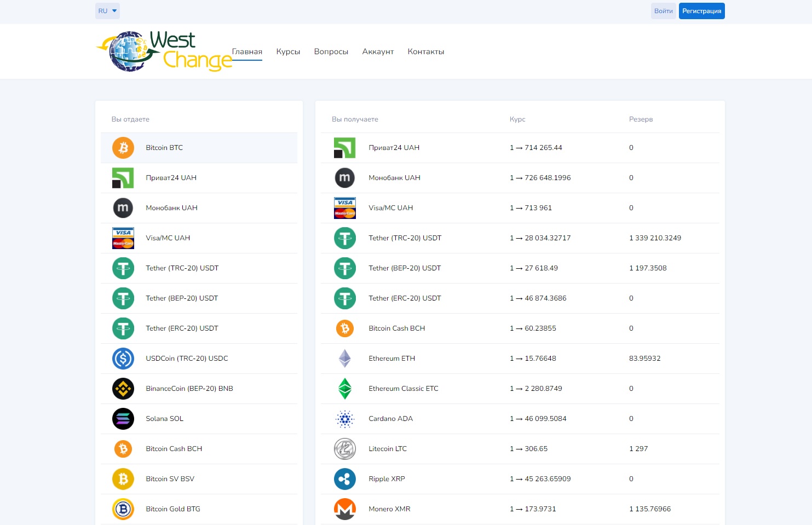Click rate 1 → 306.65

(x=528, y=449)
